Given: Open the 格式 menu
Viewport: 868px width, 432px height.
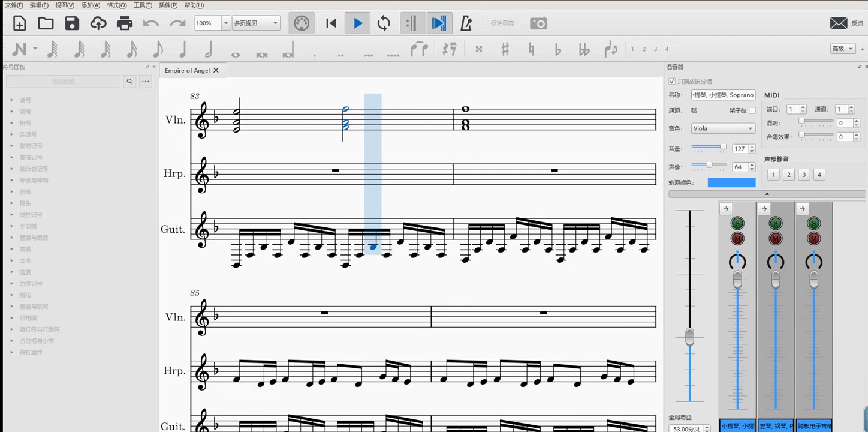Looking at the screenshot, I should pyautogui.click(x=116, y=5).
